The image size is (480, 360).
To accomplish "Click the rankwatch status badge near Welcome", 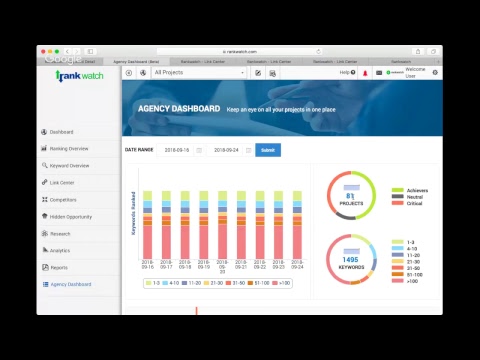I will 395,72.
